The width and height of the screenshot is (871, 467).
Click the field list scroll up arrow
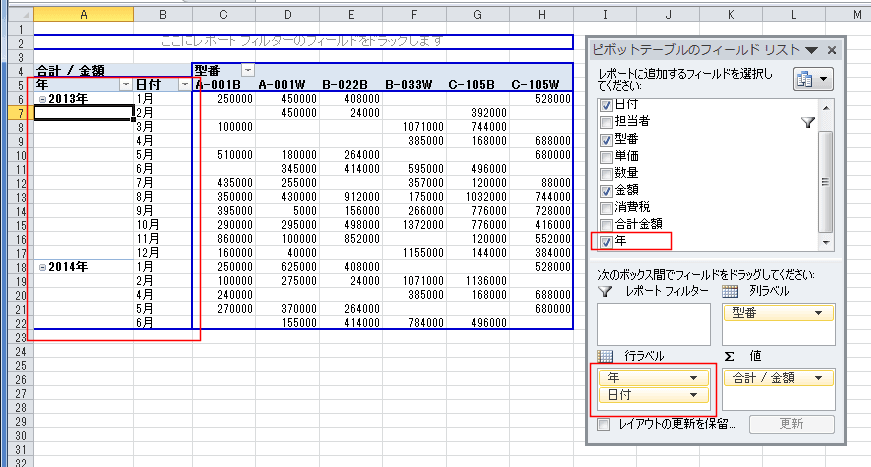coord(826,108)
